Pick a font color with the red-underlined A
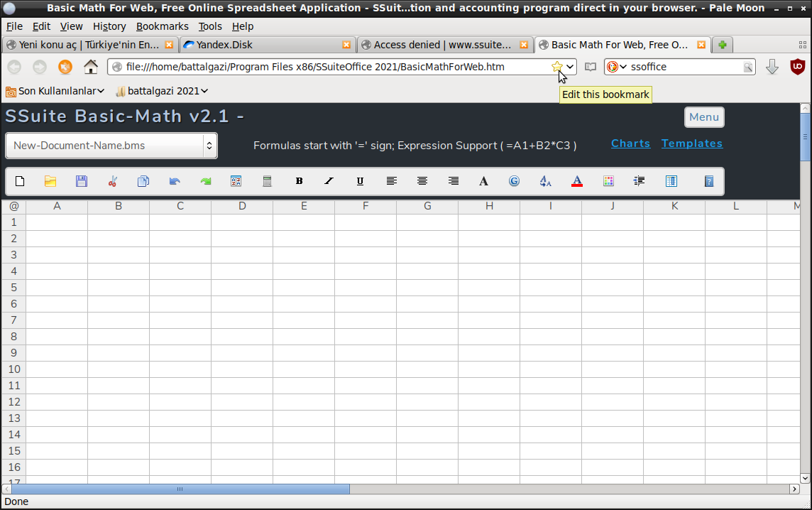 click(577, 181)
